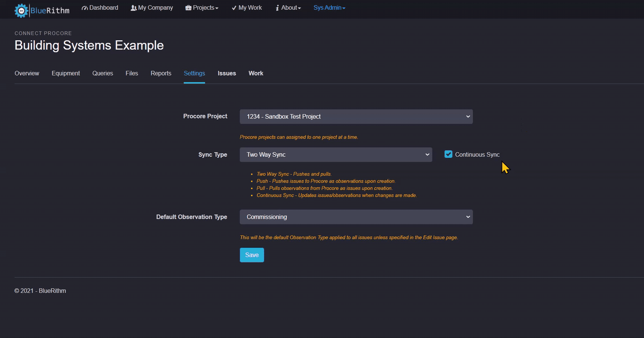Expand the Projects menu
Viewport: 644px width, 338px height.
(x=202, y=8)
